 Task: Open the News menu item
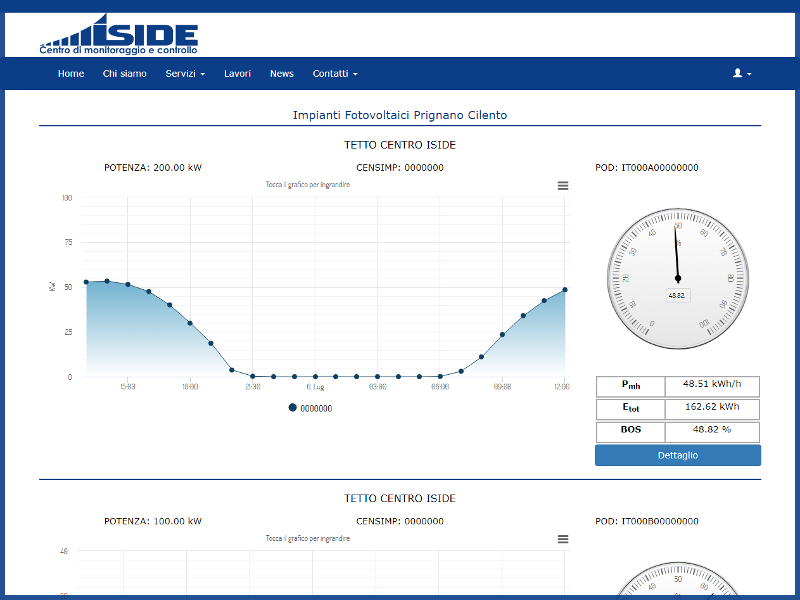pos(282,73)
